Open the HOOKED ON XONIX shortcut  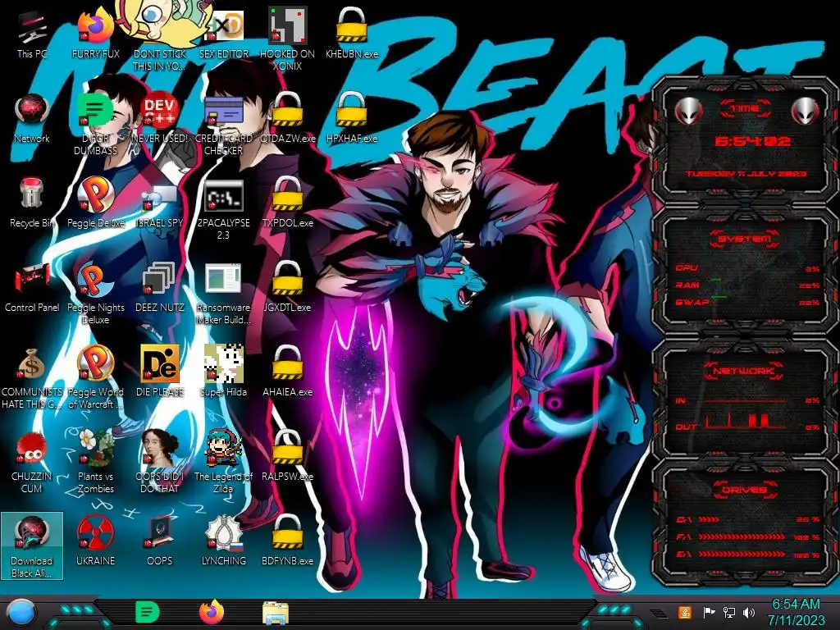coord(288,39)
